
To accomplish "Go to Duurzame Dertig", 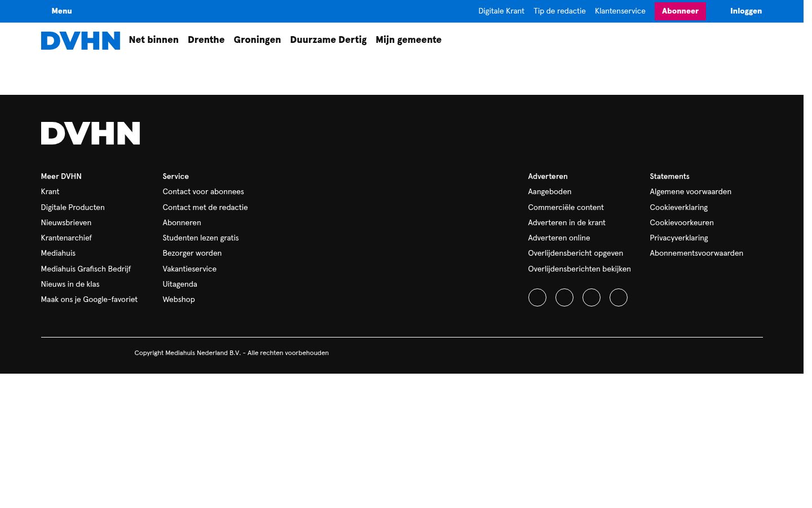I will [x=328, y=40].
